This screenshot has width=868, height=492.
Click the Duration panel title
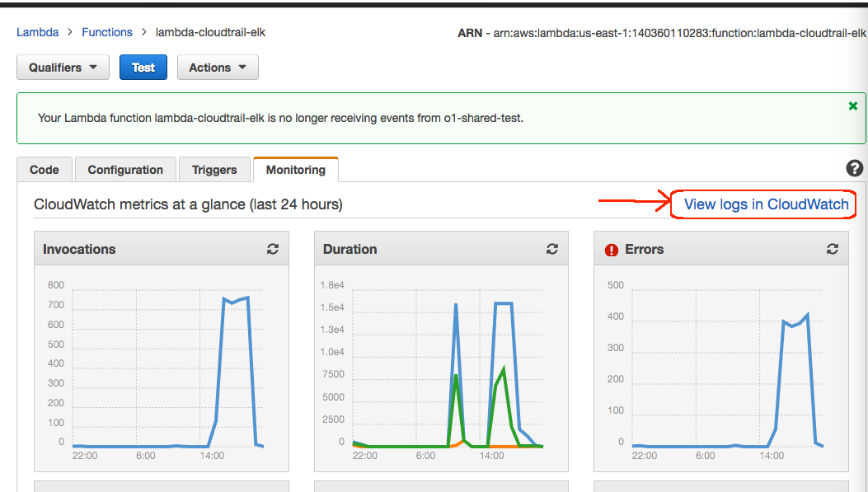coord(350,249)
